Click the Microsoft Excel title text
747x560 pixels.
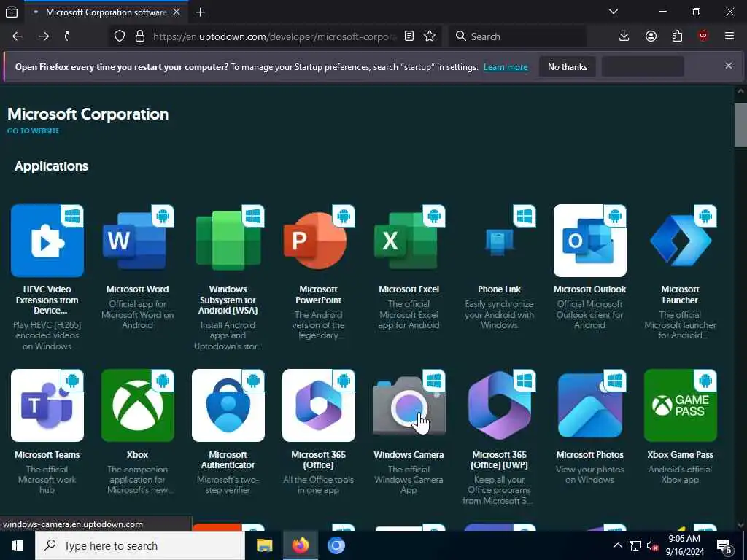tap(409, 289)
